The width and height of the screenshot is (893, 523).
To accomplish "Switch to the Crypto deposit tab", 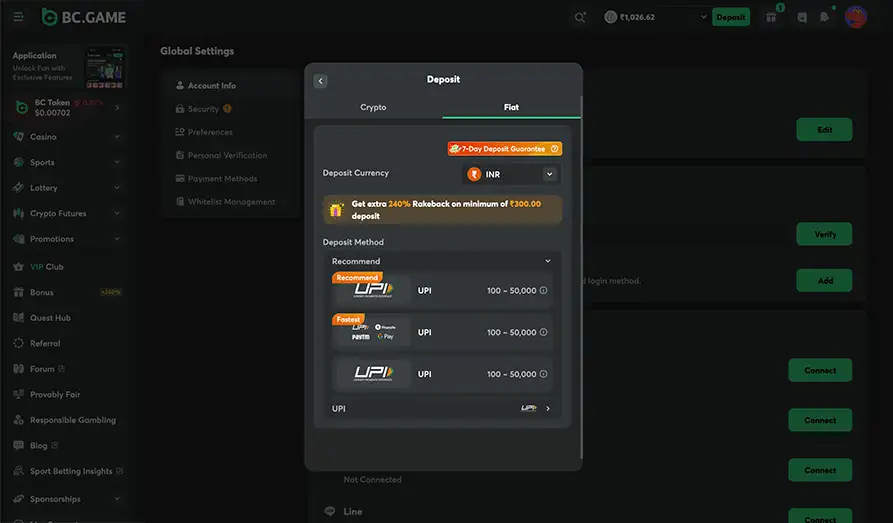I will [373, 107].
